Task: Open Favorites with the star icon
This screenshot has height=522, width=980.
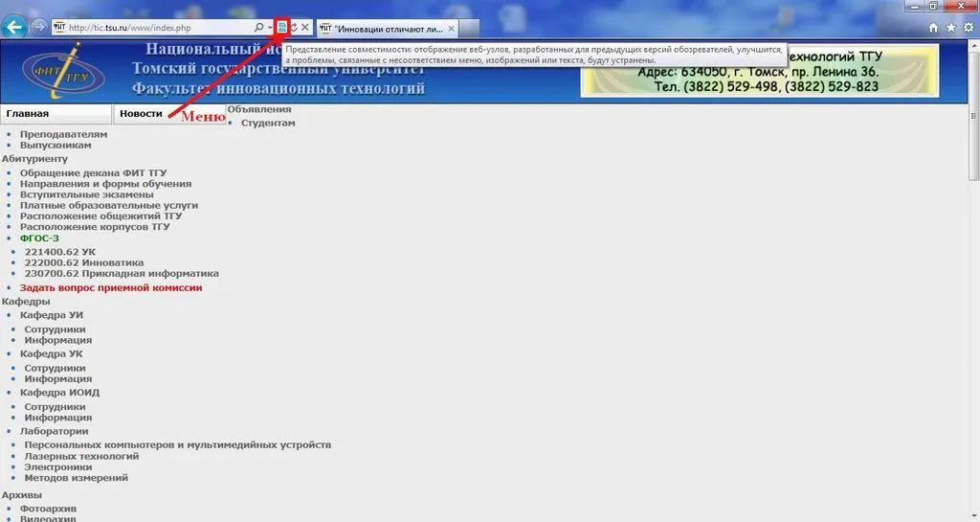Action: (950, 28)
